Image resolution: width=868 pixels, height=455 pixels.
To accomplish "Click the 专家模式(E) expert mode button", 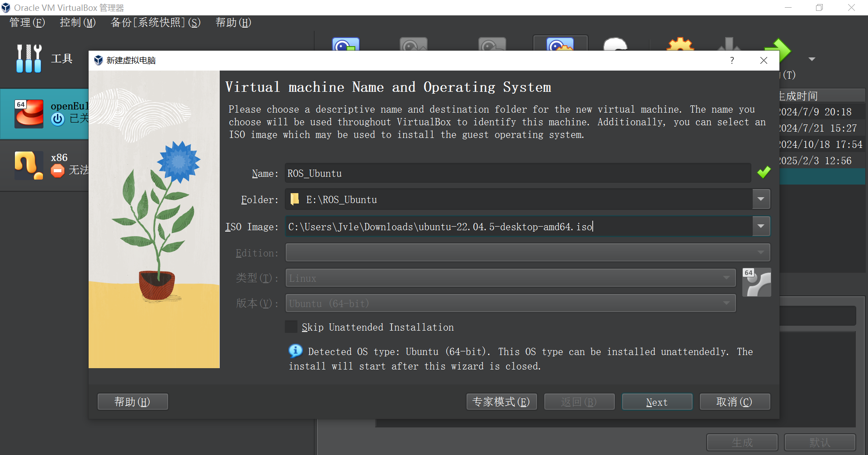I will 501,402.
